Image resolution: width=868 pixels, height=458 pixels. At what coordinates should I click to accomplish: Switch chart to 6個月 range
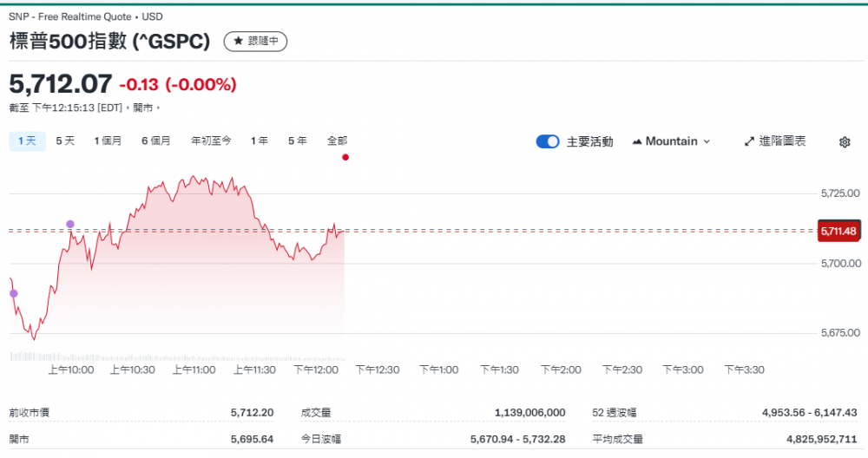point(155,141)
